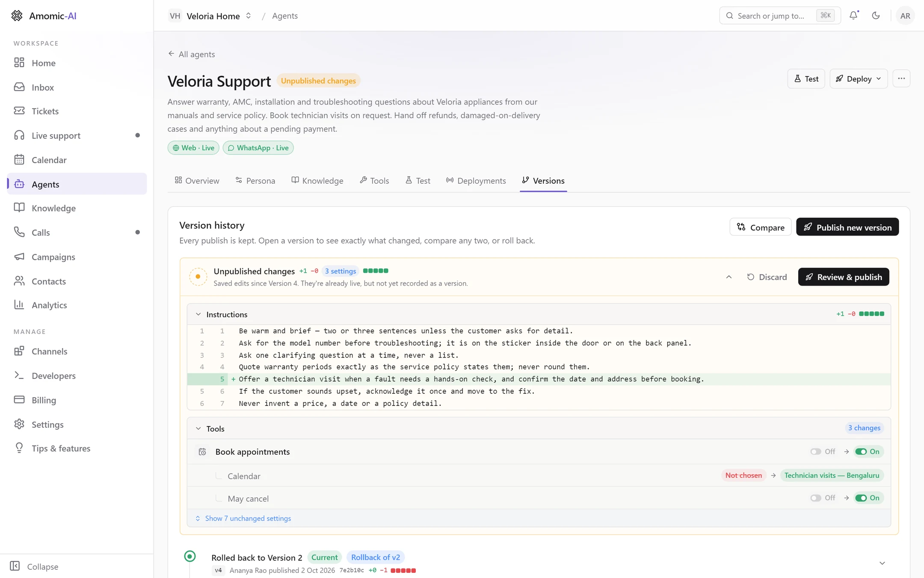Open the Deploy dropdown

[x=858, y=78]
